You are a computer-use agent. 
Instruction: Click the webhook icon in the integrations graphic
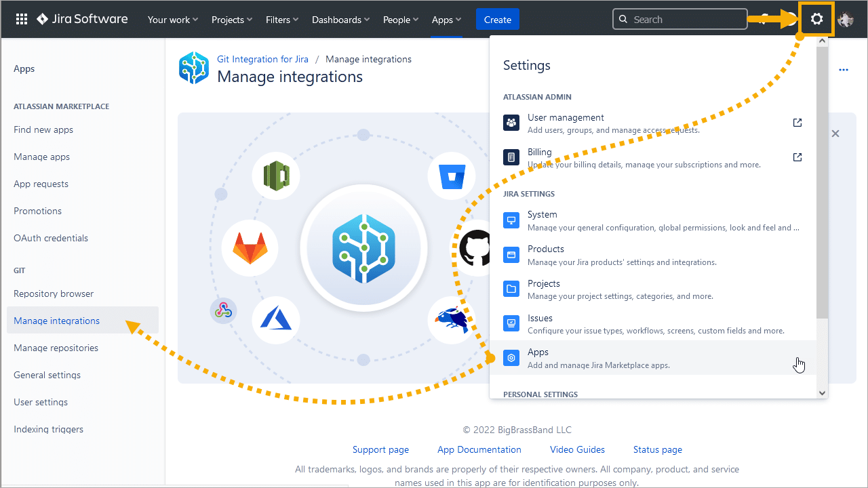pos(223,310)
